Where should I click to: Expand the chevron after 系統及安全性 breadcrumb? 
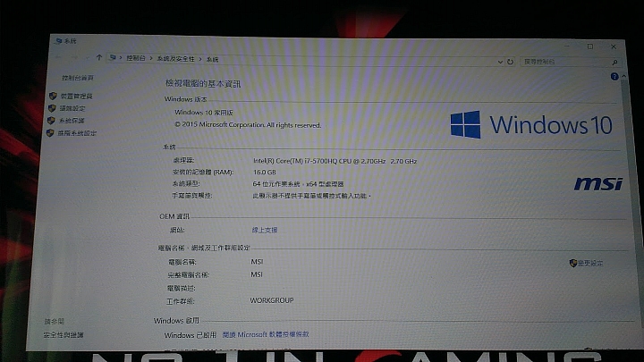(x=200, y=59)
